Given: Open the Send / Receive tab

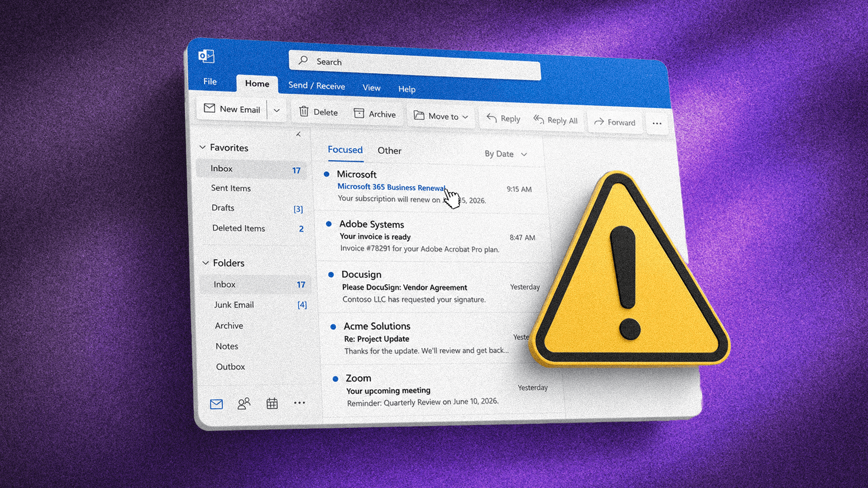Looking at the screenshot, I should point(316,86).
